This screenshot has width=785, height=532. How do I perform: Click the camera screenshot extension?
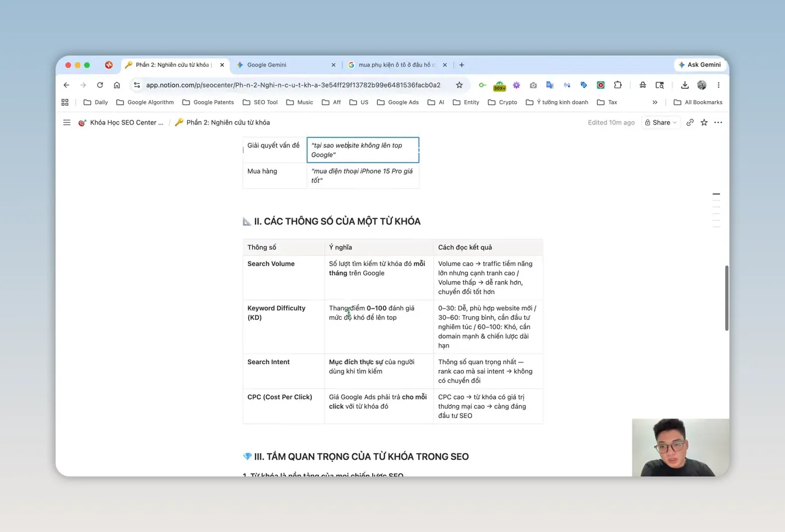(x=533, y=85)
